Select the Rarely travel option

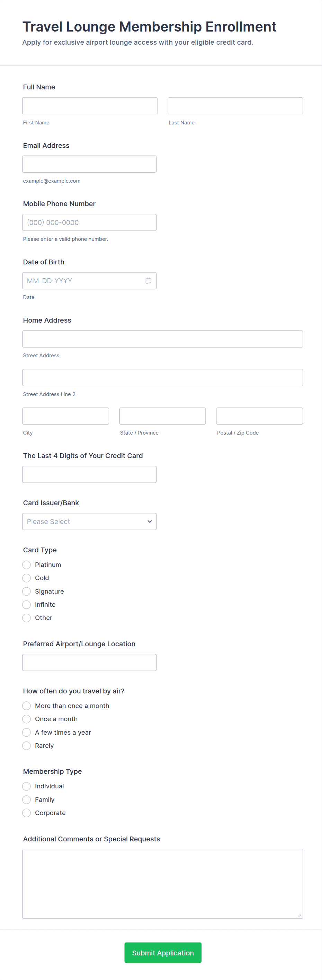tap(27, 746)
